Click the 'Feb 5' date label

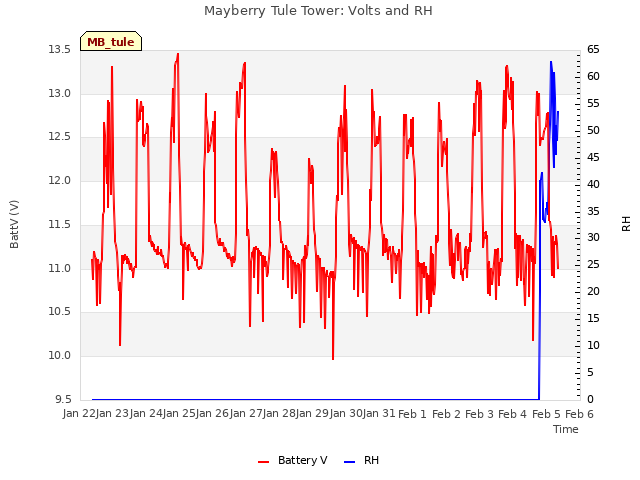coord(546,414)
